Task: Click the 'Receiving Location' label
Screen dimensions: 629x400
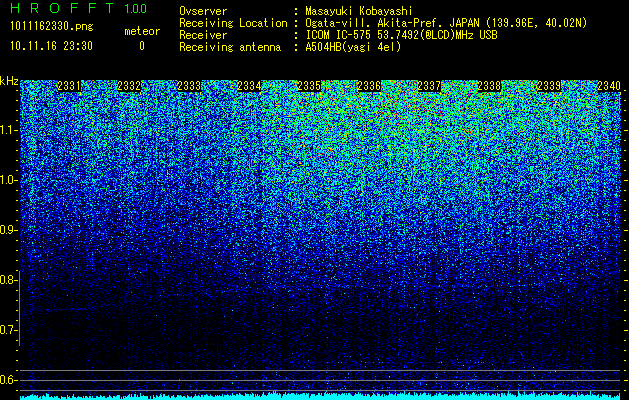Action: [233, 23]
